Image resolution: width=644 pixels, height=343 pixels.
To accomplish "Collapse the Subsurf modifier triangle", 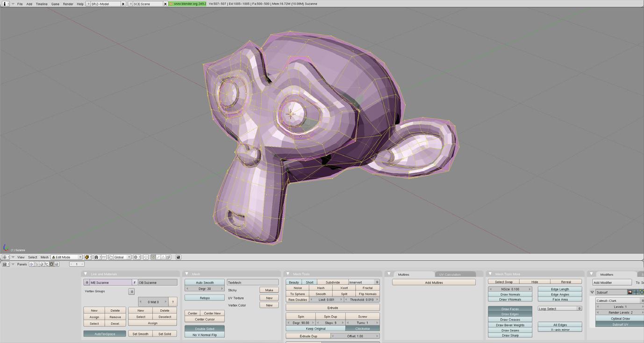I will (x=592, y=292).
